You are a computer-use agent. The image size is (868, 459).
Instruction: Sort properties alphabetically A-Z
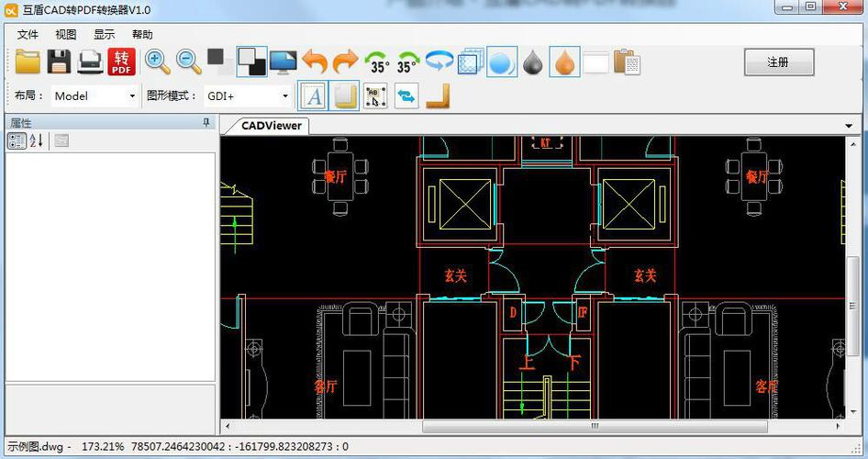click(x=36, y=140)
